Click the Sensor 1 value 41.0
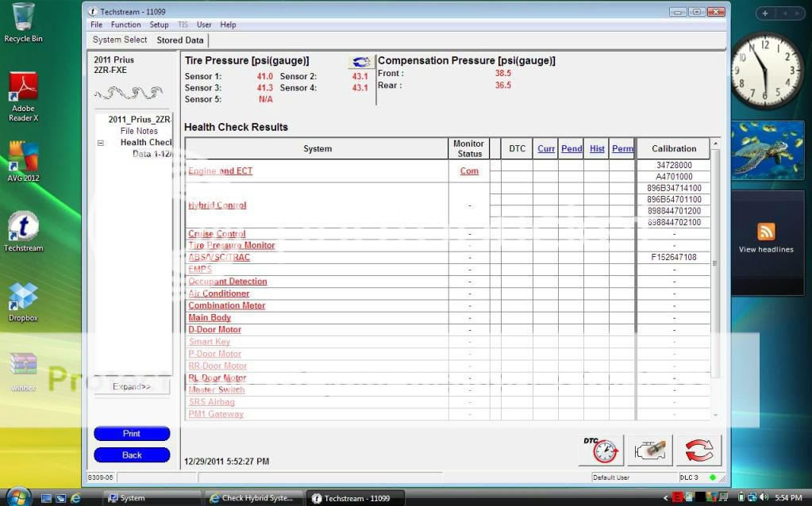This screenshot has height=506, width=812. coord(264,76)
